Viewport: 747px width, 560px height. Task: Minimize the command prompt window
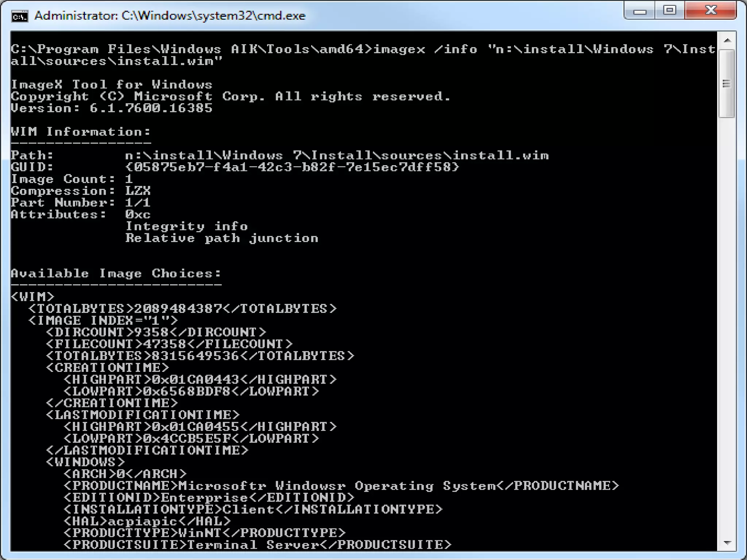pos(639,11)
